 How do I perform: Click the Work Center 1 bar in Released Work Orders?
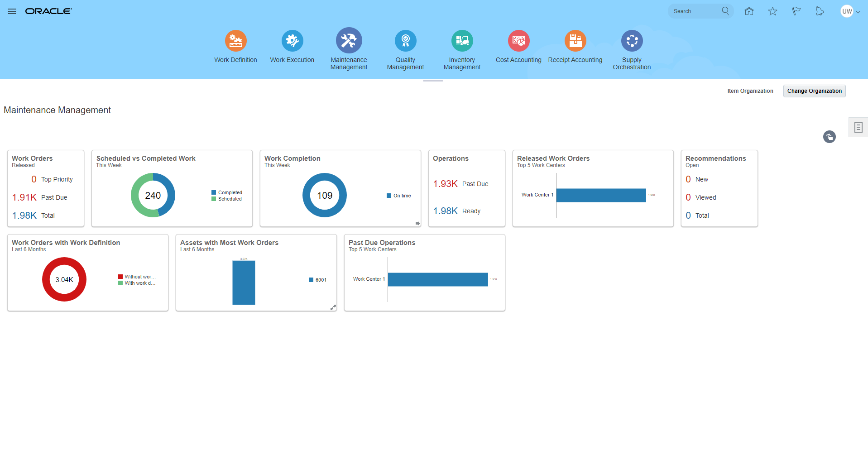coord(601,195)
